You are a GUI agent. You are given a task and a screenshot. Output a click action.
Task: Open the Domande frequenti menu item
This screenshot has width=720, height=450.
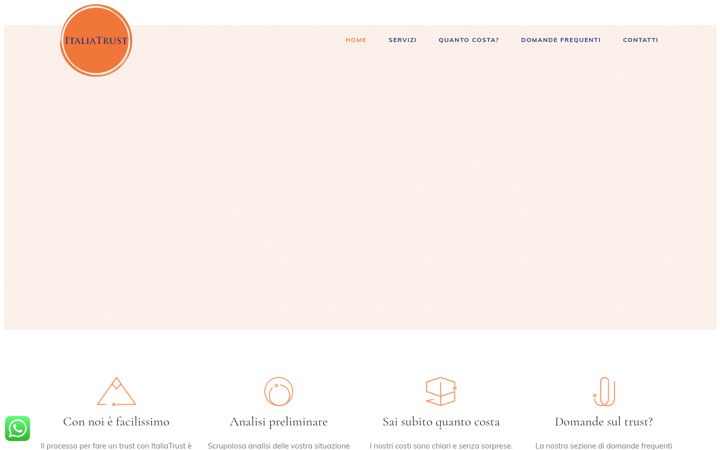(561, 40)
